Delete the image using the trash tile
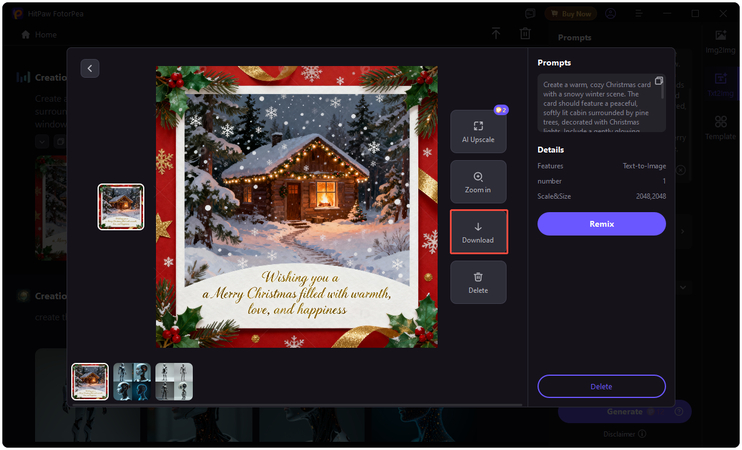The width and height of the screenshot is (742, 450). click(x=478, y=282)
